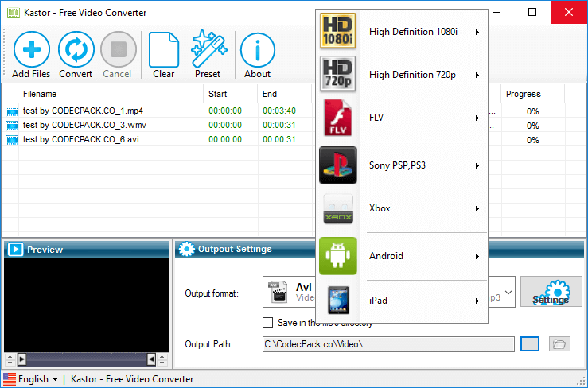Viewport: 588px width, 388px height.
Task: Click End time 00:03:40
Action: [279, 111]
